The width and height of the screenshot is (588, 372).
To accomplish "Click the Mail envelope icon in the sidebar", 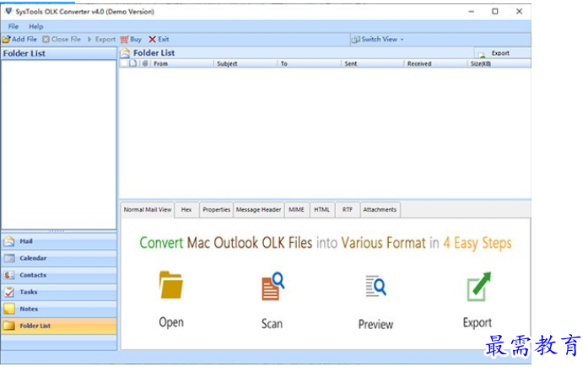I will [9, 241].
